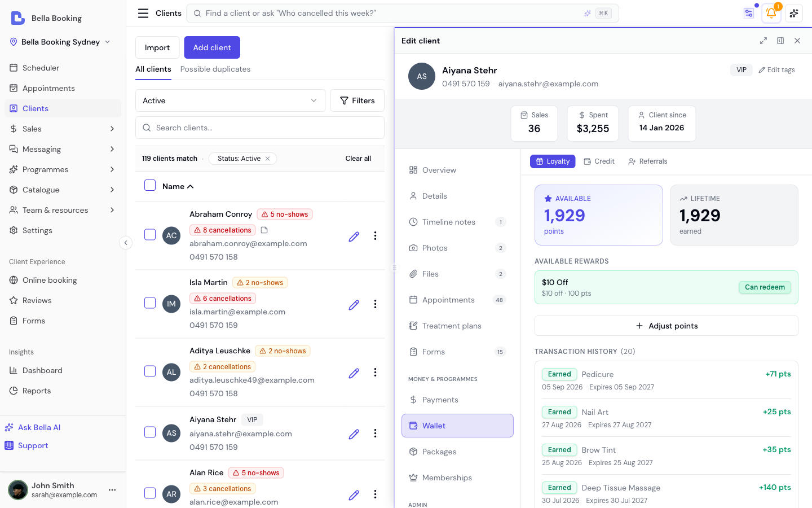The height and width of the screenshot is (508, 812).
Task: Switch to the Possible duplicates tab
Action: [215, 69]
